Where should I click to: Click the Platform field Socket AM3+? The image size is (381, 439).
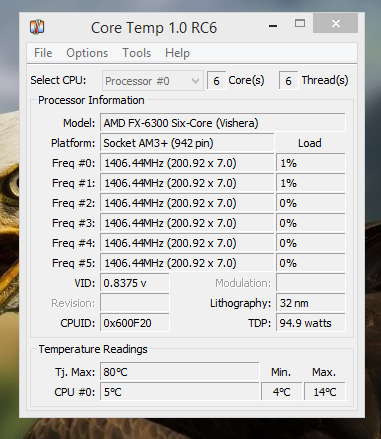click(x=187, y=143)
